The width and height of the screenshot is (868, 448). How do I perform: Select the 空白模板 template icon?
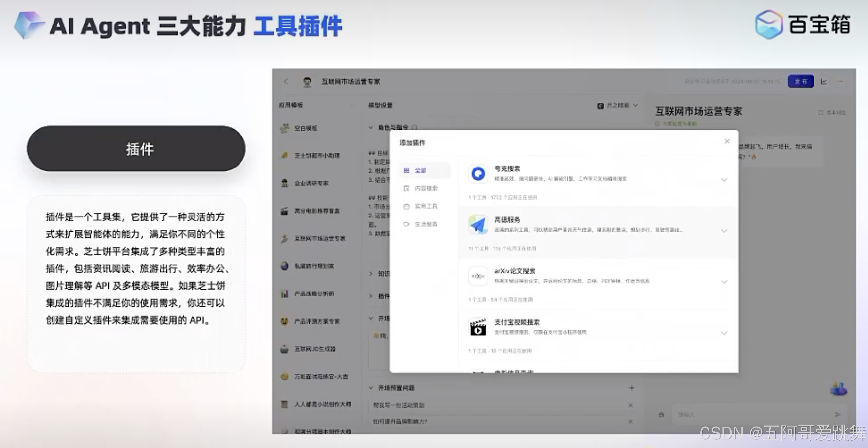285,128
